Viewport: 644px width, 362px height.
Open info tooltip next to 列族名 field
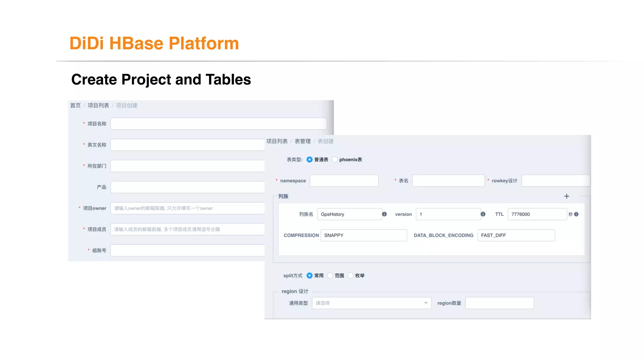click(384, 214)
